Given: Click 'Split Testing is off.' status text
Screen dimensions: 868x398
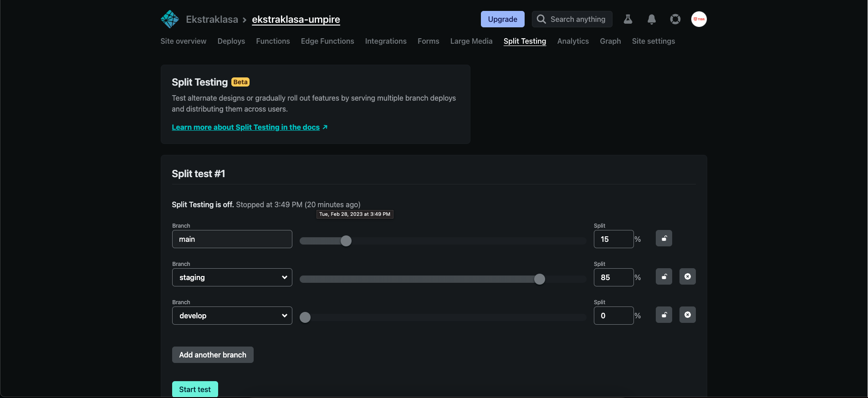Looking at the screenshot, I should [x=203, y=204].
